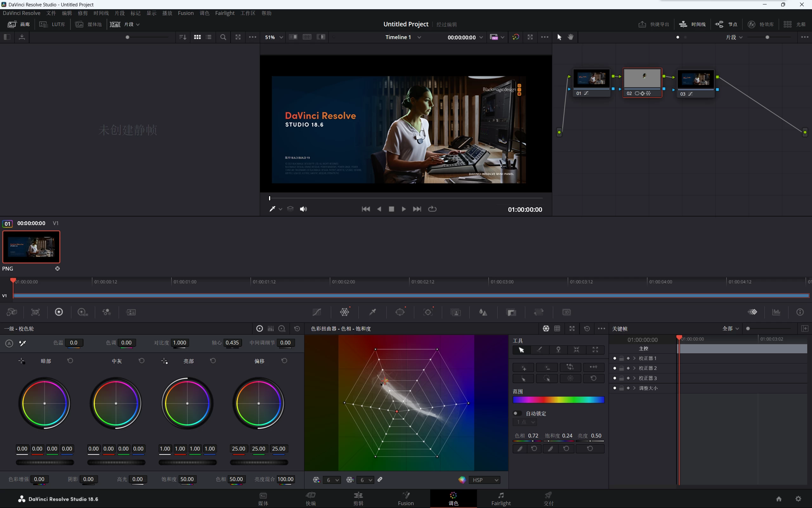Expand the 调整大小 keyframe track
The width and height of the screenshot is (812, 508).
(x=634, y=388)
